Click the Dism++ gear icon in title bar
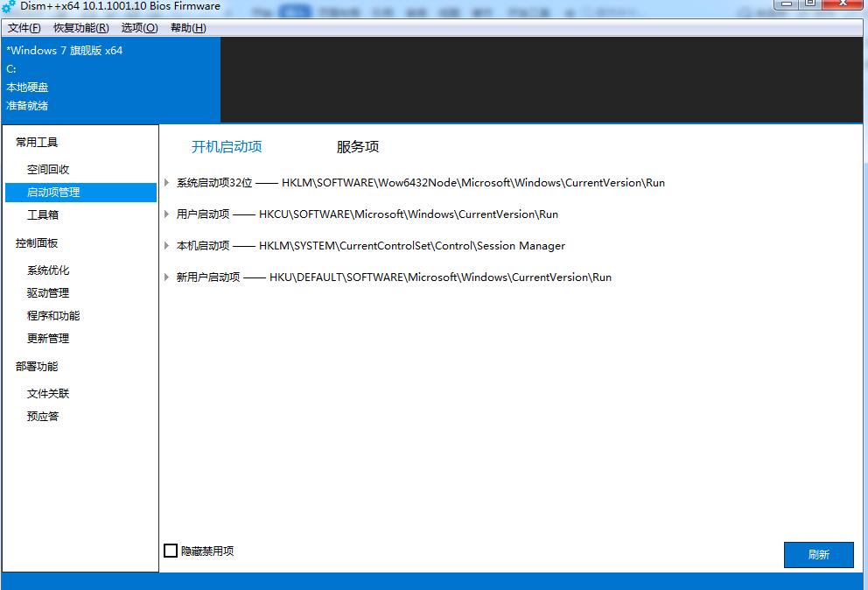The width and height of the screenshot is (868, 590). 8,7
